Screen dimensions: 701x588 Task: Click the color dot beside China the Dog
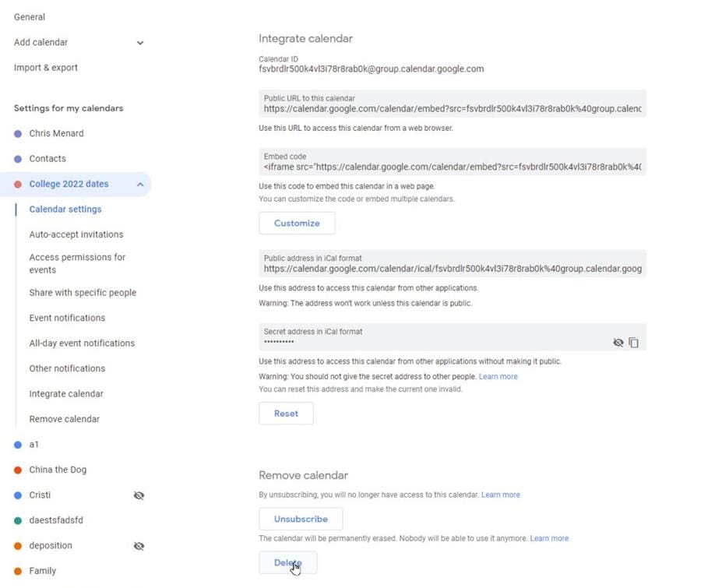click(16, 470)
